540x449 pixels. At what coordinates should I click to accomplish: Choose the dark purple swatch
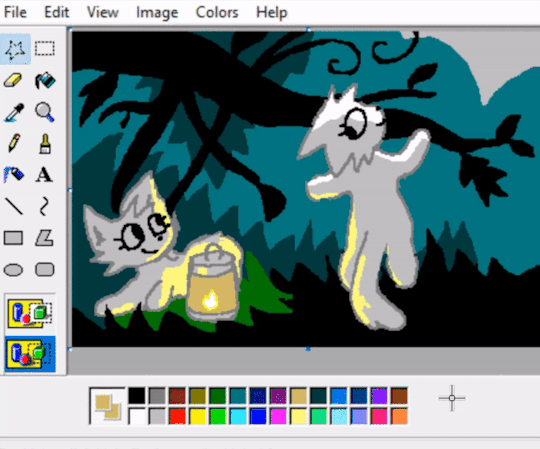click(278, 396)
